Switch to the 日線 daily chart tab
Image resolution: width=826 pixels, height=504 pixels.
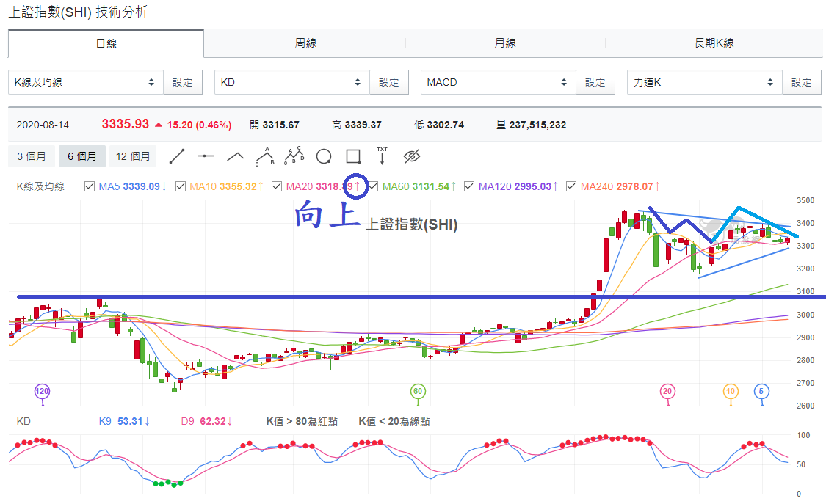(106, 44)
